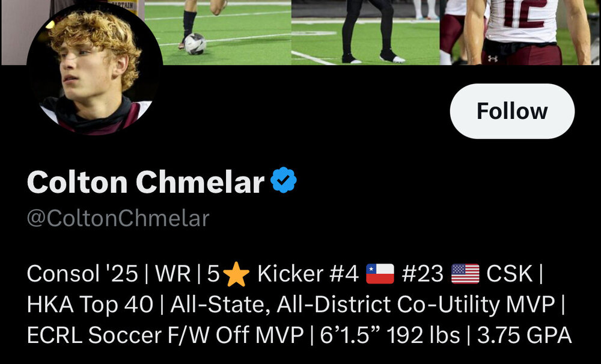Select the @ColtonChmelar handle
The height and width of the screenshot is (364, 601).
118,219
